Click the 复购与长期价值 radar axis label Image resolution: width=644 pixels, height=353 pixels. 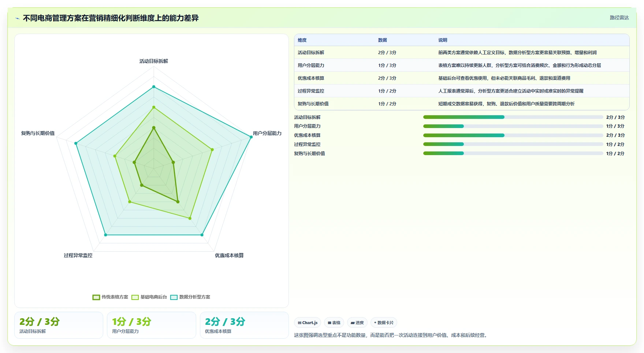pos(38,133)
